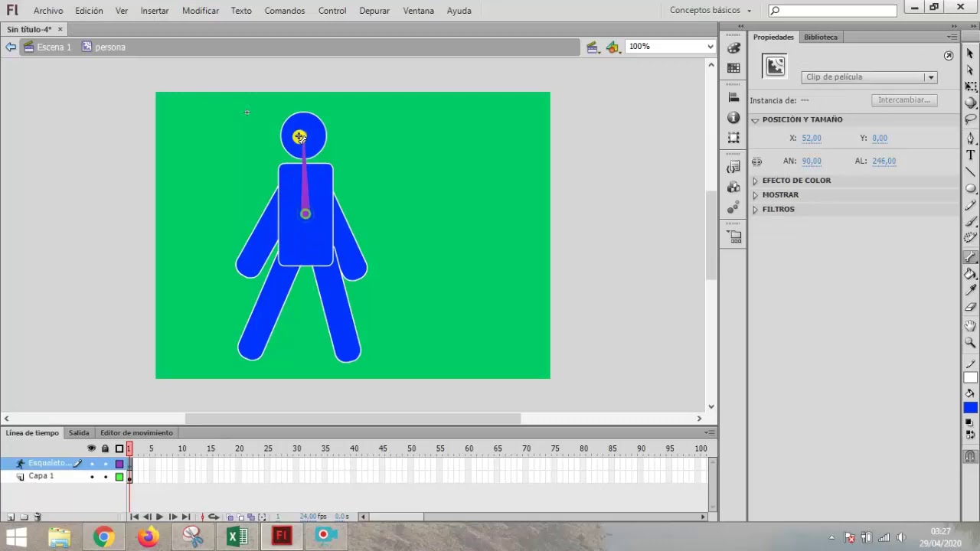Lock the Capa 1 layer
Image resolution: width=980 pixels, height=551 pixels.
point(106,477)
